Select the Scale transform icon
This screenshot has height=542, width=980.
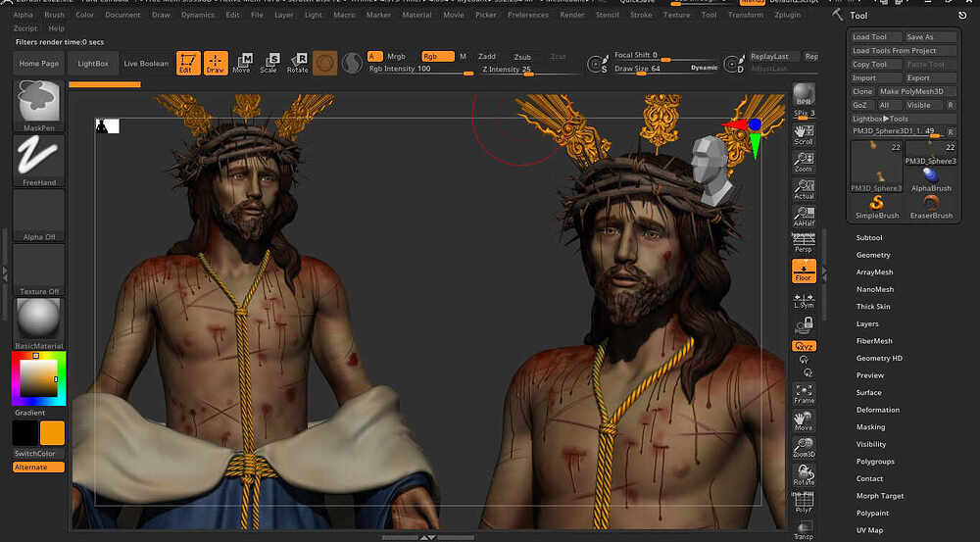pos(269,63)
